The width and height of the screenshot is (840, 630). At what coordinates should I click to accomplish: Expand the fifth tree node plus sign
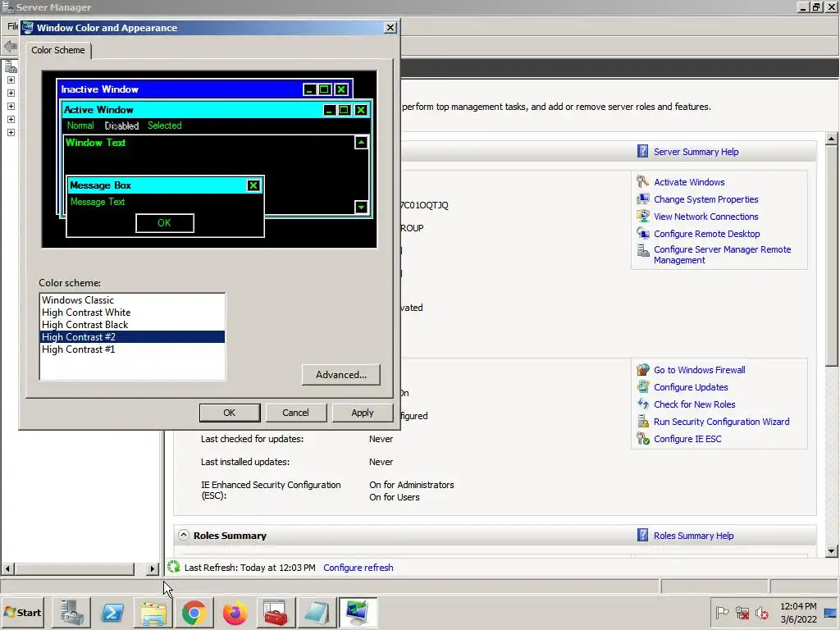11,132
